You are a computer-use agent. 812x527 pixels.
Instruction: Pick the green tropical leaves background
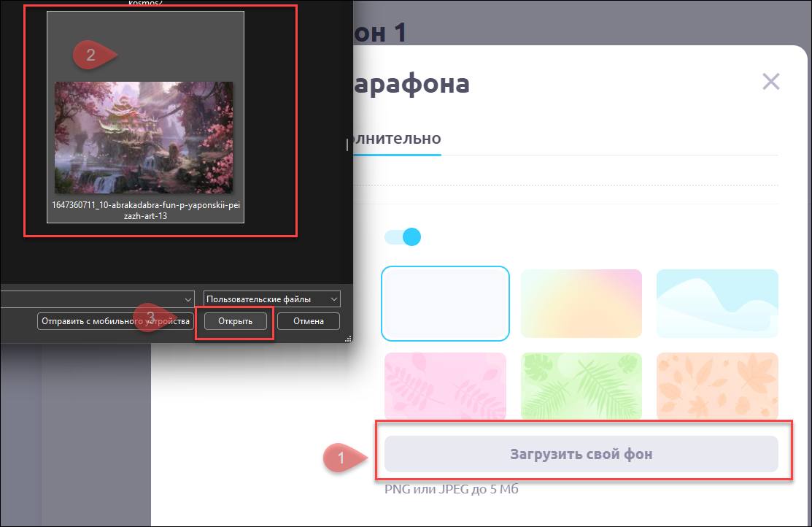pyautogui.click(x=581, y=386)
